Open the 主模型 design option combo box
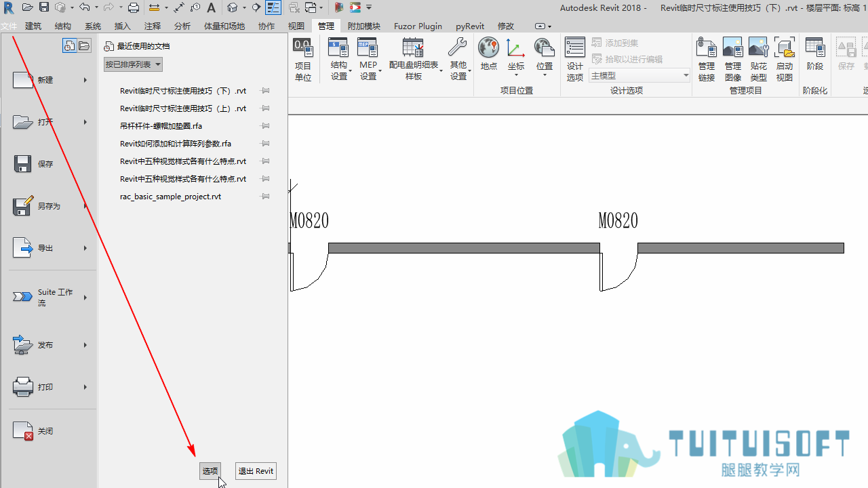868x488 pixels. pos(639,76)
